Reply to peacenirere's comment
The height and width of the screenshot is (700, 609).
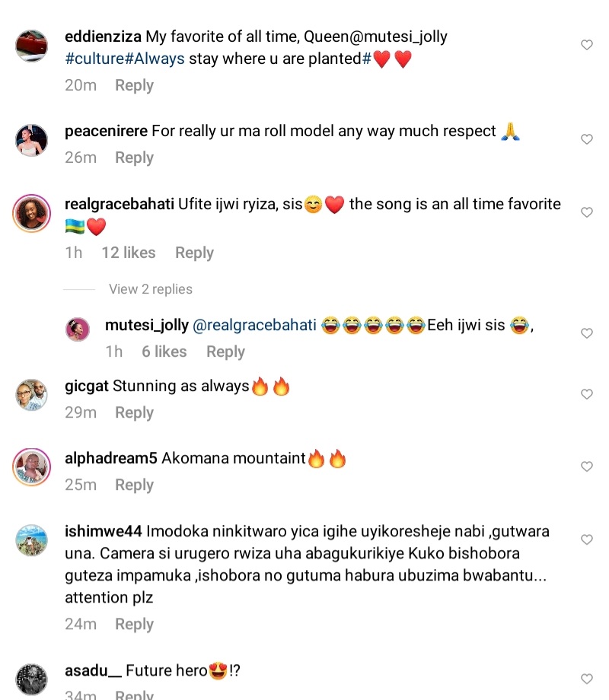pos(134,157)
